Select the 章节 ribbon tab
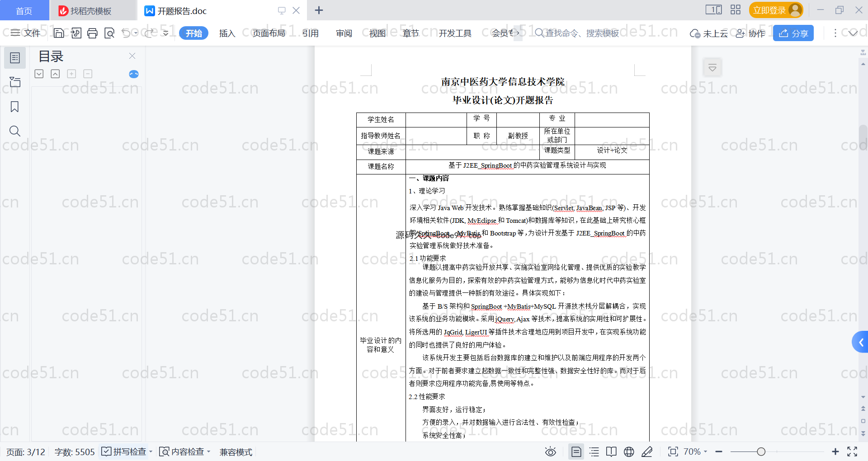 [411, 33]
